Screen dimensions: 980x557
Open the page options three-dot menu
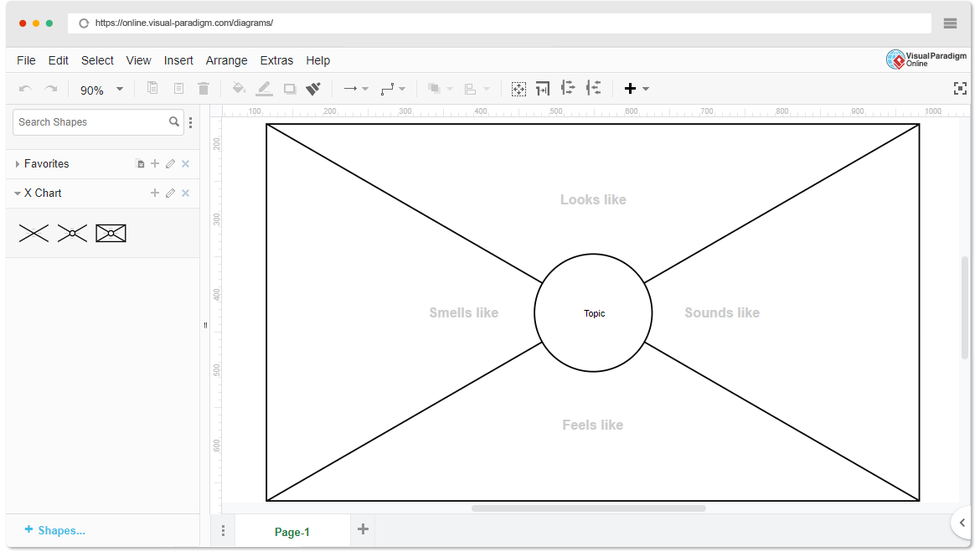point(223,531)
